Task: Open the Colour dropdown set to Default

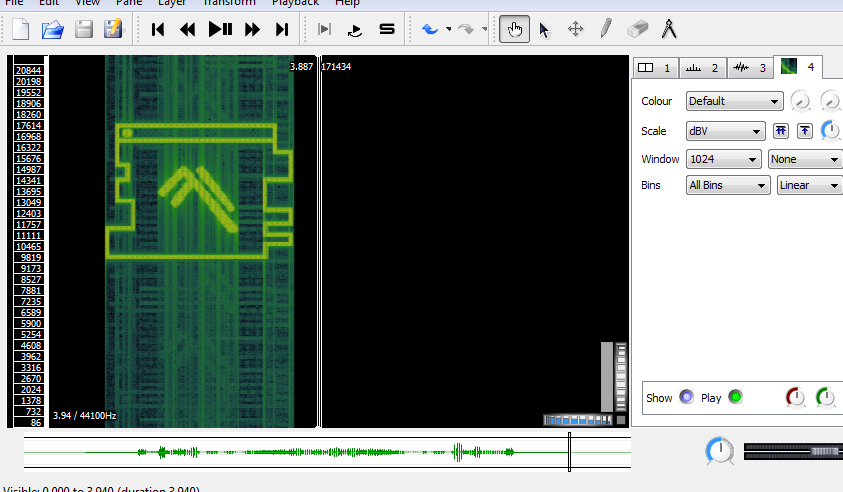Action: [x=734, y=101]
